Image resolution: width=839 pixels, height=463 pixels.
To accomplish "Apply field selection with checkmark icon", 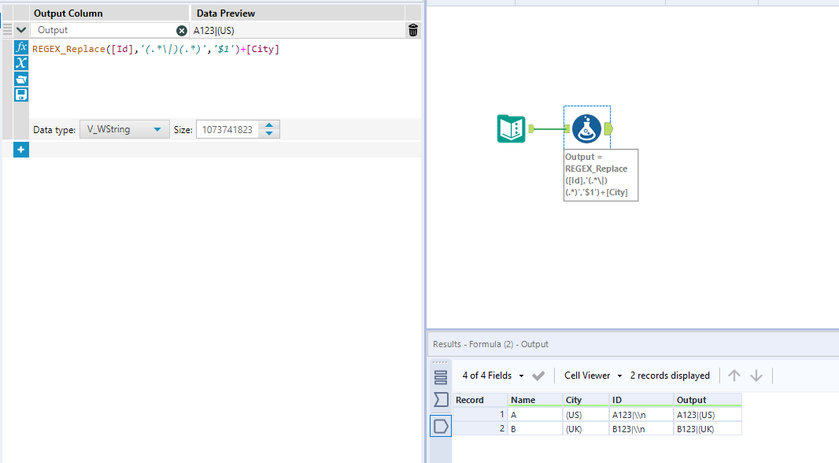I will click(538, 376).
